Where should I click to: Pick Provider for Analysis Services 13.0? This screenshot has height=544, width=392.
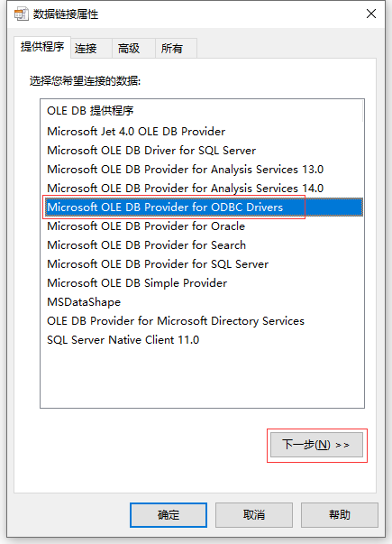202,170
